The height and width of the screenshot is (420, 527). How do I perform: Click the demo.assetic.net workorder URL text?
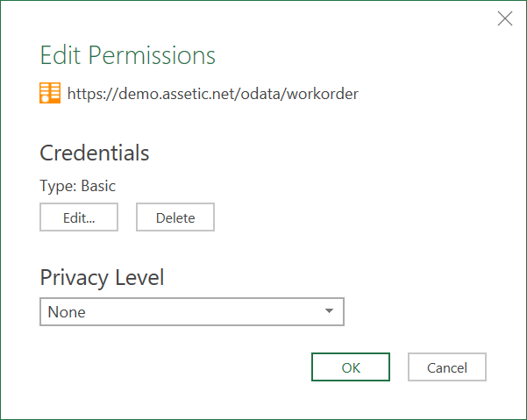[x=213, y=94]
